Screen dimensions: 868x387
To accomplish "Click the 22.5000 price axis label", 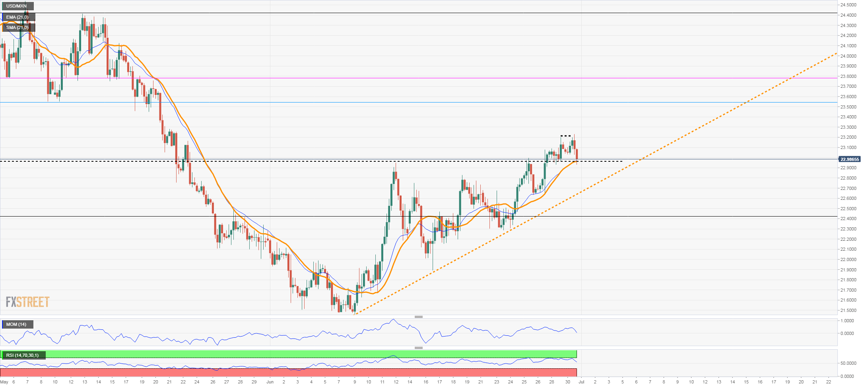I will point(848,209).
